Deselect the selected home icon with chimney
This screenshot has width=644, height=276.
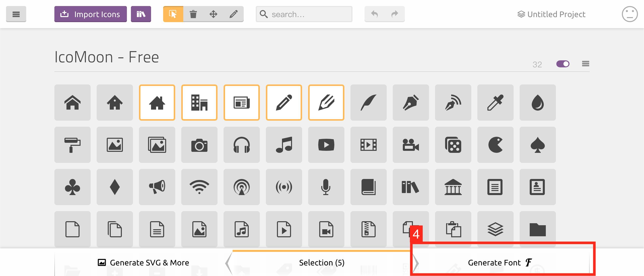[x=157, y=103]
